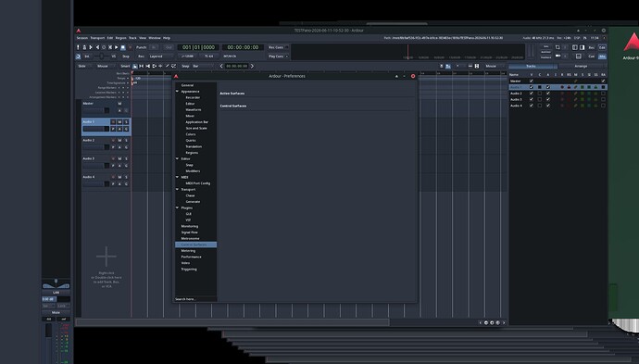639x364 pixels.
Task: Solo the Audio 3 track in the editor
Action: 126,158
